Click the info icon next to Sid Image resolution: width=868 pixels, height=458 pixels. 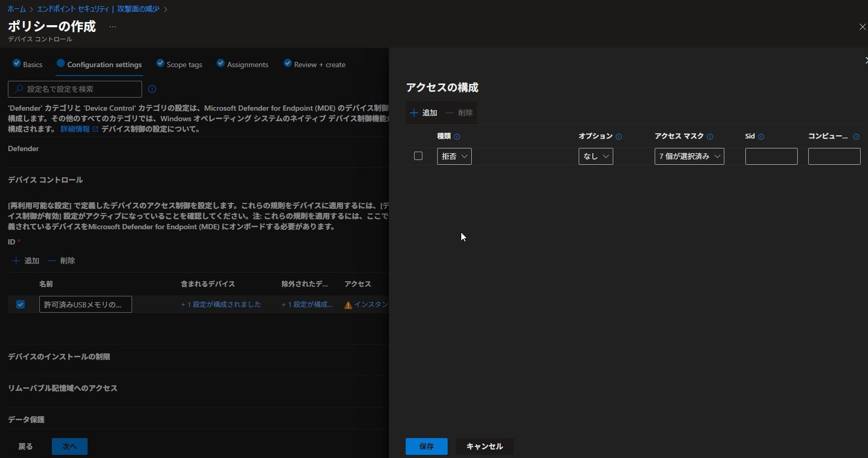(x=761, y=137)
